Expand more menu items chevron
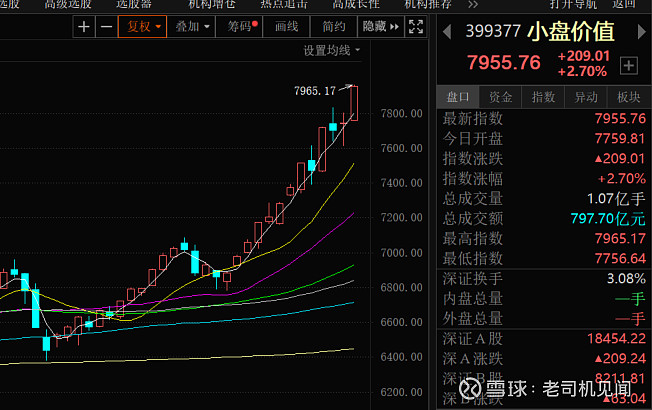The height and width of the screenshot is (410, 652). click(473, 5)
